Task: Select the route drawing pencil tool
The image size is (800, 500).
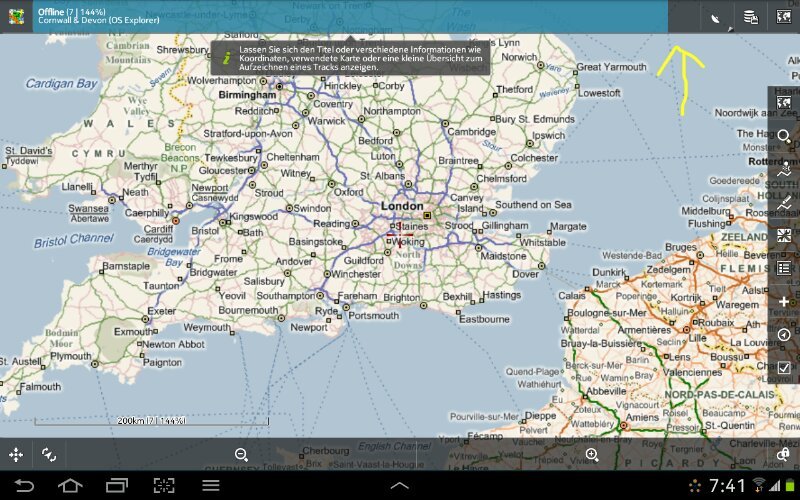Action: (x=784, y=202)
